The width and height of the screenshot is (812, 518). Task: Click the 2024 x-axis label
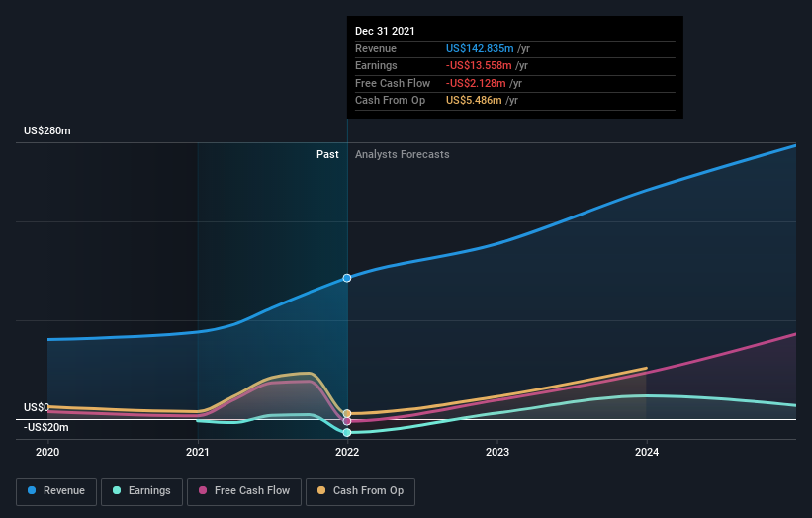click(647, 453)
